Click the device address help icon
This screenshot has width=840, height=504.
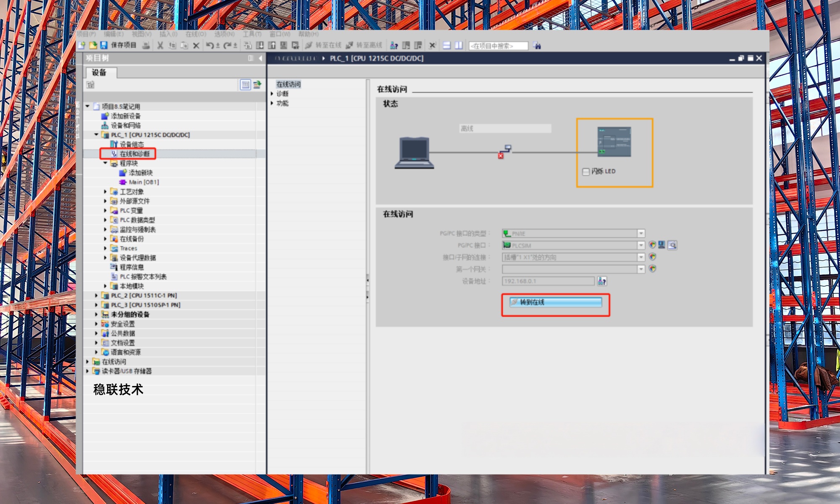(602, 281)
